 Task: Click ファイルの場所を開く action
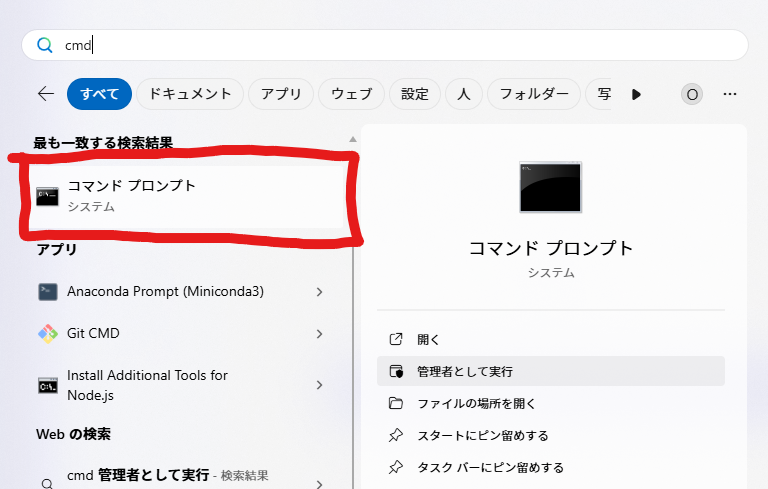[551, 403]
